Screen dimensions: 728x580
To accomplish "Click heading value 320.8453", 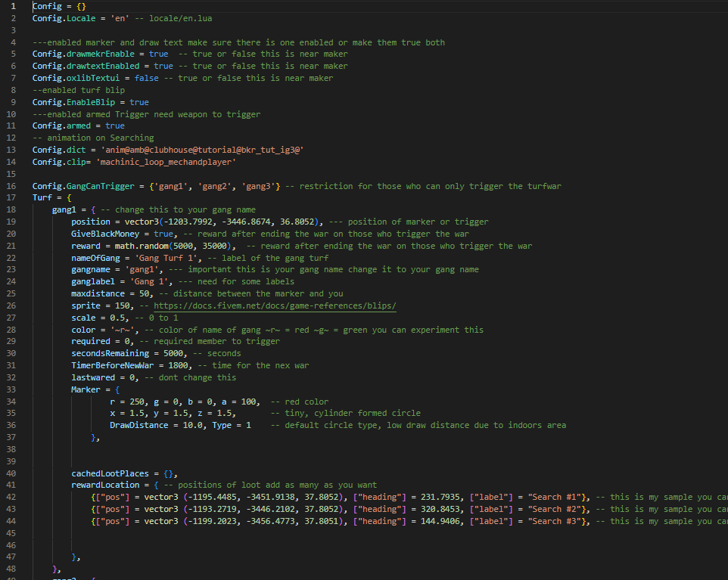I will [x=440, y=510].
